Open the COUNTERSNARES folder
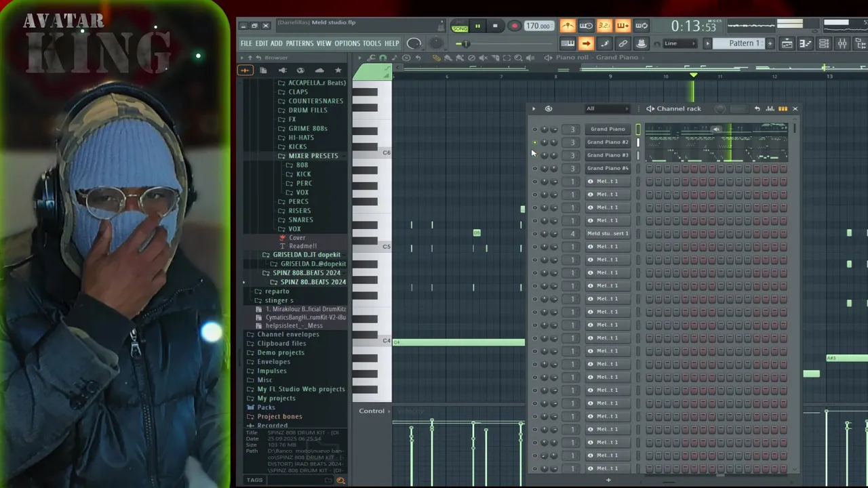The width and height of the screenshot is (868, 488). pyautogui.click(x=315, y=101)
